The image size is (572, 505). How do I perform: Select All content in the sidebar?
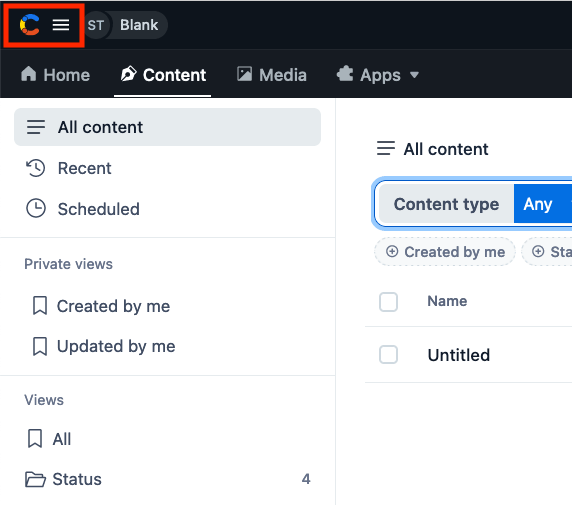(x=167, y=127)
